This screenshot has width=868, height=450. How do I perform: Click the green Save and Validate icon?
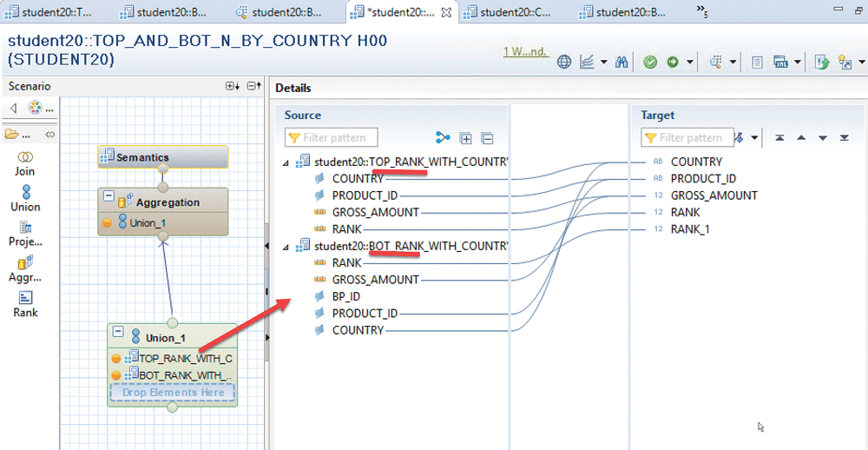tap(650, 62)
